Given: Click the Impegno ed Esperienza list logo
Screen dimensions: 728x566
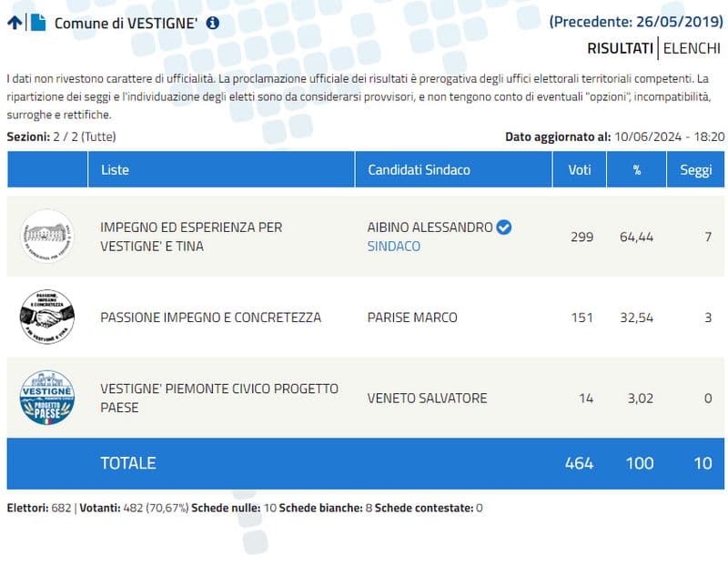Looking at the screenshot, I should [x=46, y=237].
